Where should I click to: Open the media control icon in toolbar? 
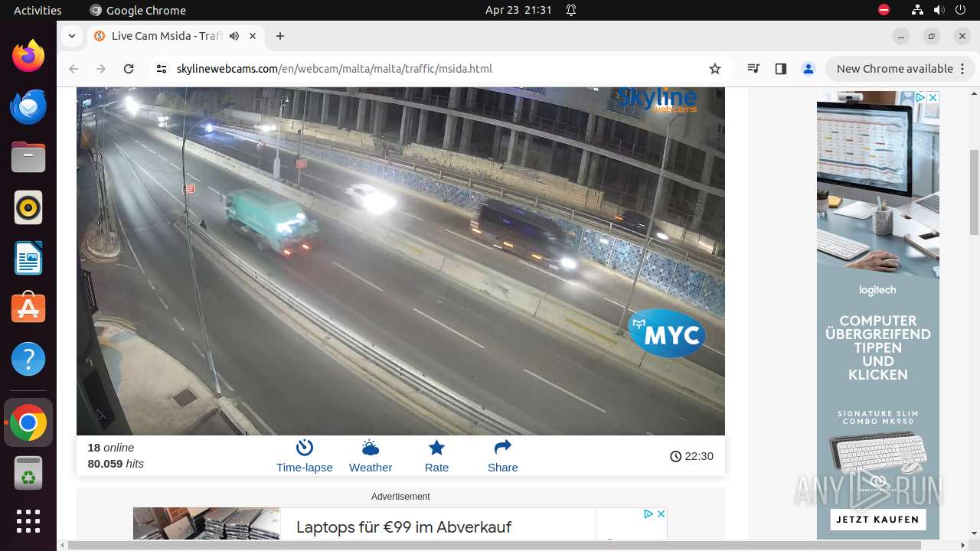pyautogui.click(x=753, y=69)
